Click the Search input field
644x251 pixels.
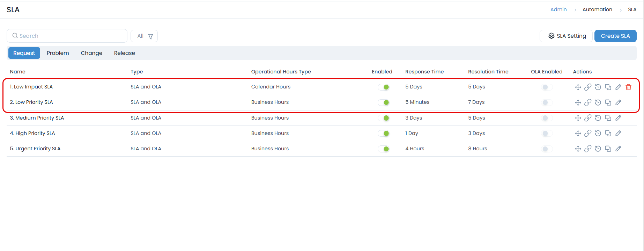click(70, 36)
